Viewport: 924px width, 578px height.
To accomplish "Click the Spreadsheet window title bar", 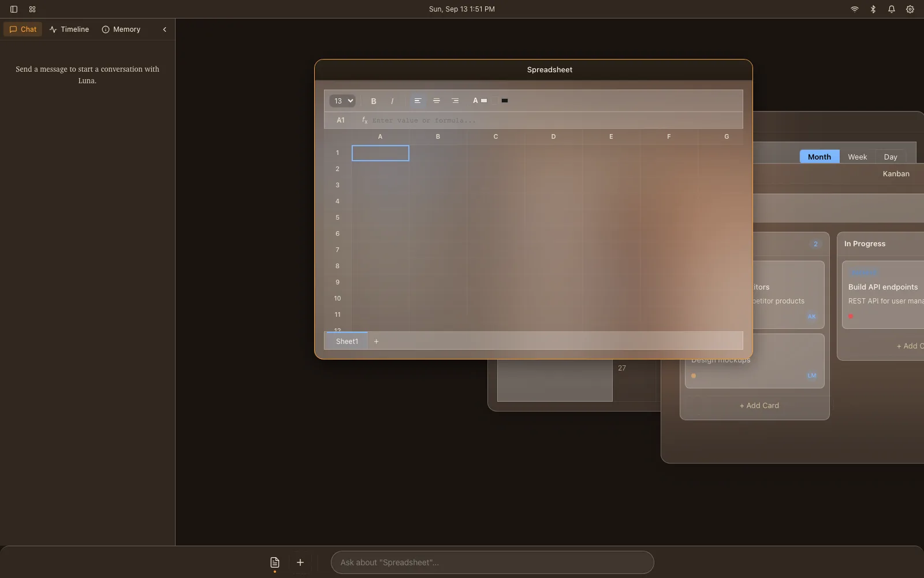I will tap(534, 70).
